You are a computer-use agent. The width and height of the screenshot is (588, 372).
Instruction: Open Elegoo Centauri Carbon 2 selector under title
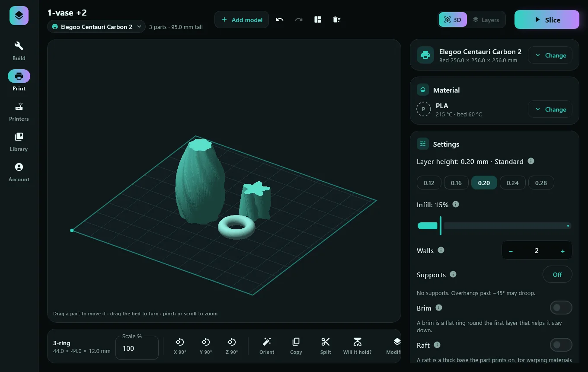coord(96,27)
